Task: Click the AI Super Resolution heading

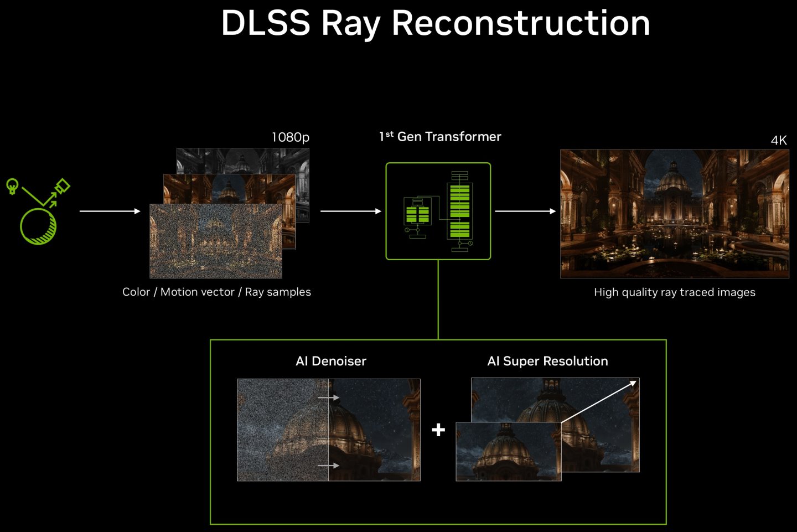Action: tap(548, 361)
